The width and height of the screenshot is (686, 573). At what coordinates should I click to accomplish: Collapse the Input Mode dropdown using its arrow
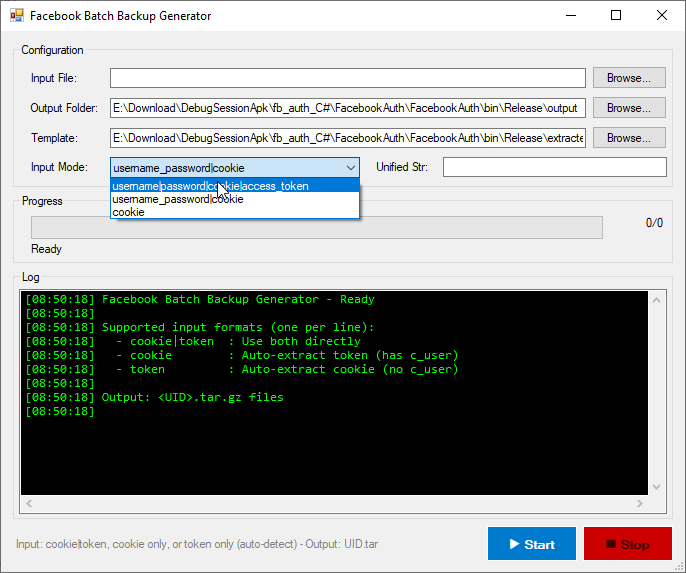click(x=350, y=168)
